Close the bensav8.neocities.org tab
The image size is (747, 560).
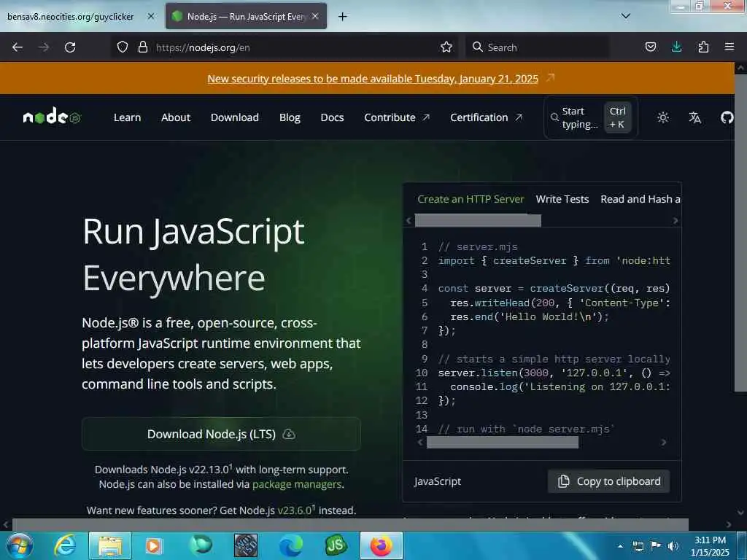(x=150, y=16)
